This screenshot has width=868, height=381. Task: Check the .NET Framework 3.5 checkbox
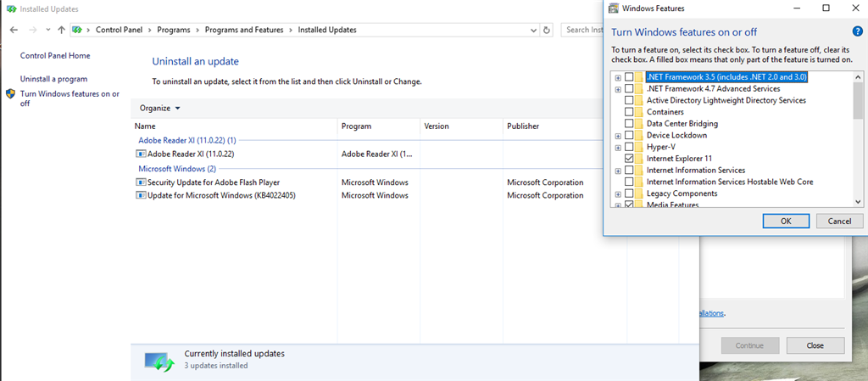click(629, 77)
